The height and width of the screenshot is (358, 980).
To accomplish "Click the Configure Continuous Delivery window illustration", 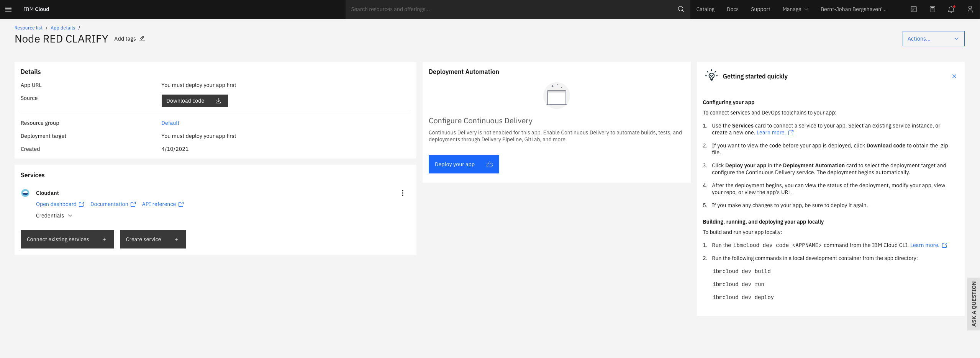I will tap(557, 96).
